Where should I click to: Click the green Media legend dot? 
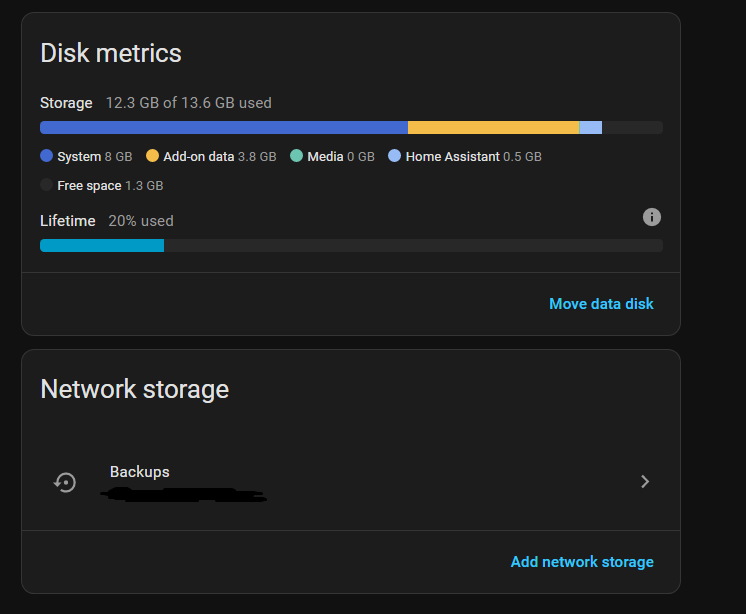[x=297, y=156]
